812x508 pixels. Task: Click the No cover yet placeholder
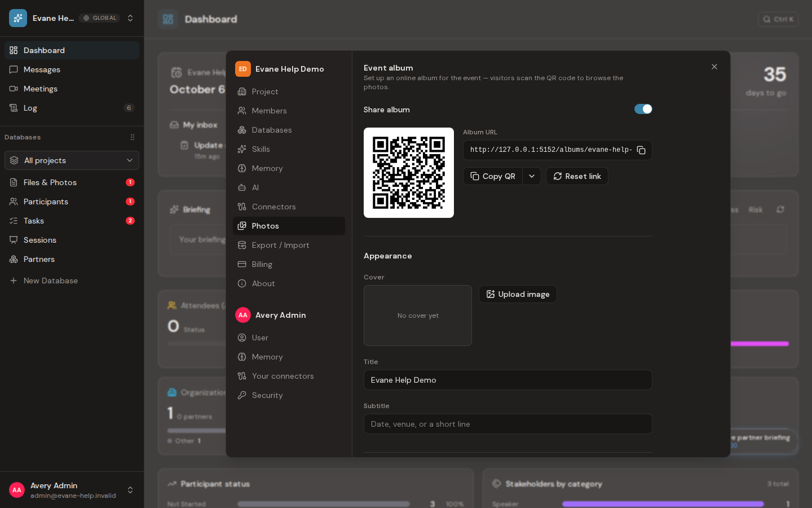418,316
